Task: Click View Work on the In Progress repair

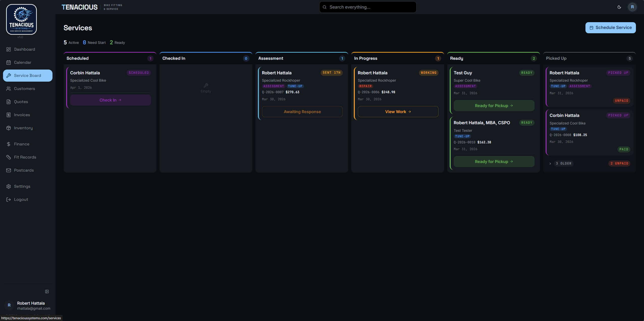Action: tap(398, 111)
